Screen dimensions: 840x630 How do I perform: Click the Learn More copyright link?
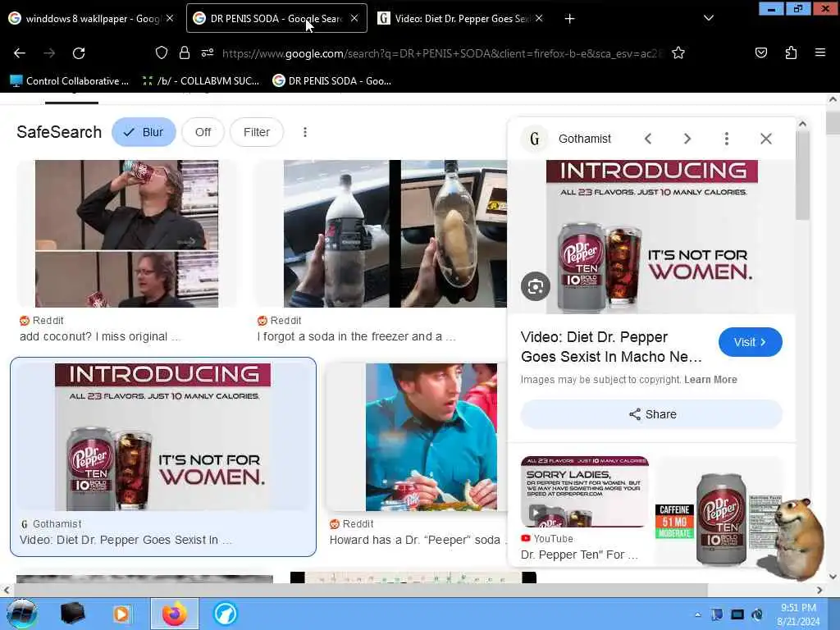[x=710, y=379]
